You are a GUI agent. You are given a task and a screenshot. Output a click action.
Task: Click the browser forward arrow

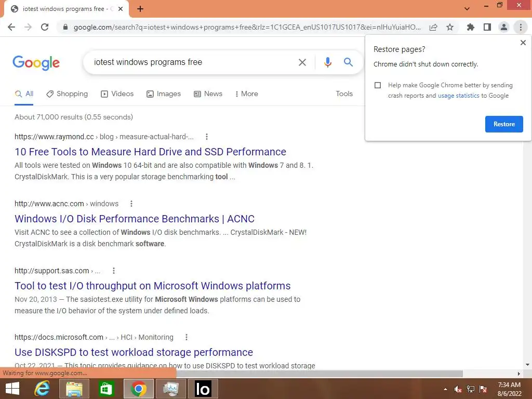click(x=28, y=27)
